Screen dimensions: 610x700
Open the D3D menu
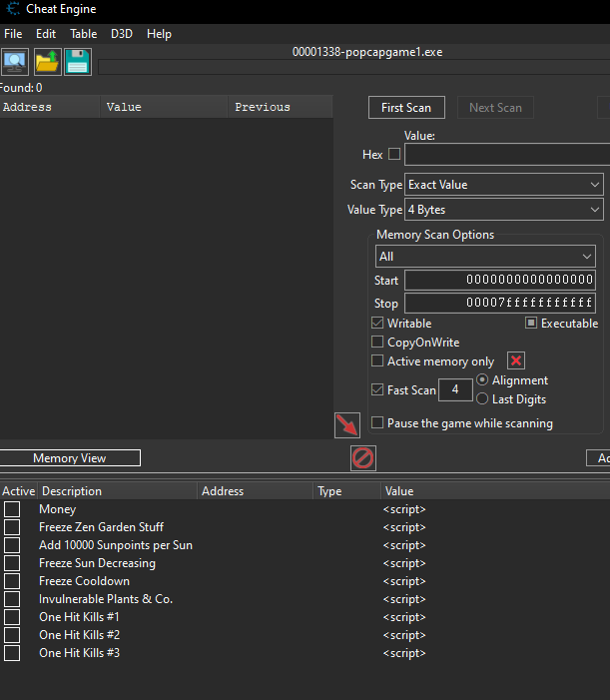(122, 34)
